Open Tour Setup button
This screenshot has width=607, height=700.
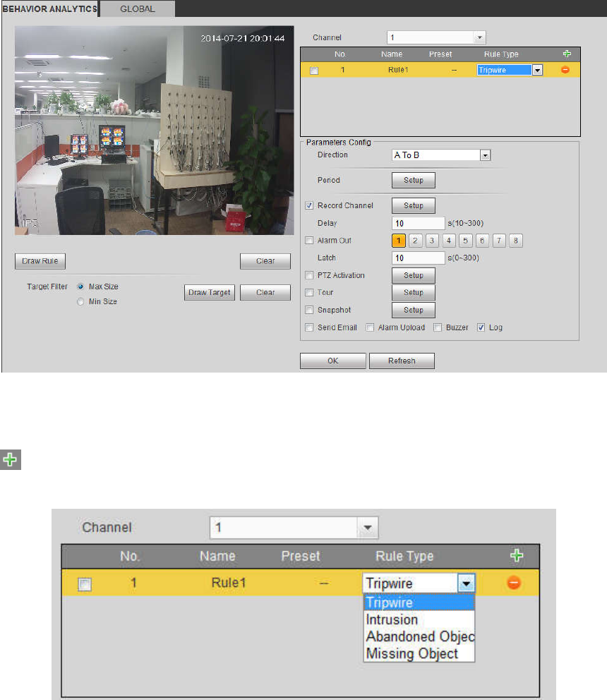tap(414, 293)
